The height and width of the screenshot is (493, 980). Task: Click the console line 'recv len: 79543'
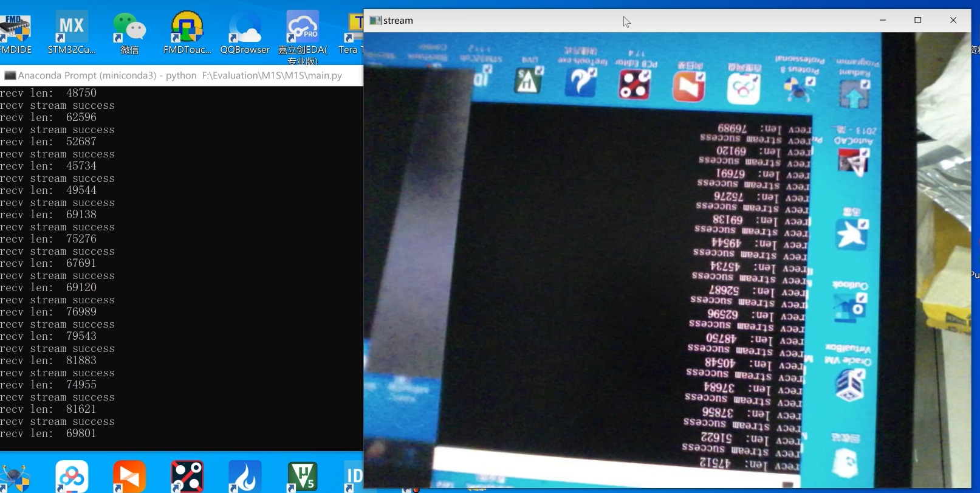[49, 336]
